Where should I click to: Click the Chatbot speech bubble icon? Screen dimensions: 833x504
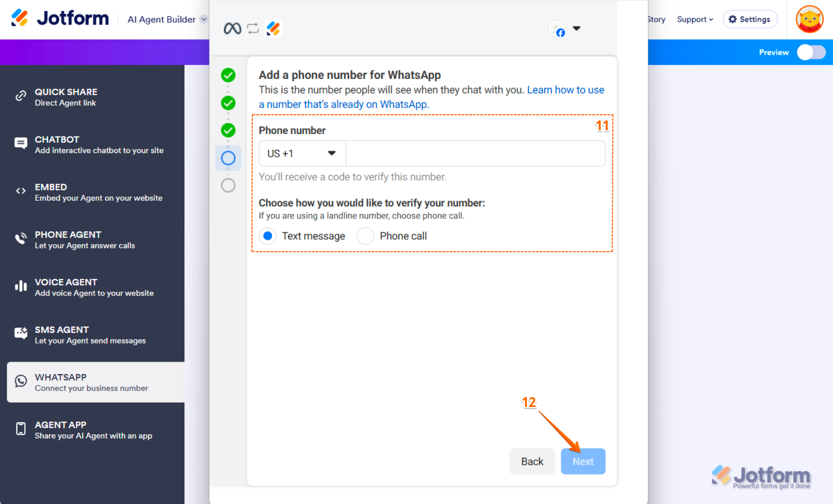point(21,143)
